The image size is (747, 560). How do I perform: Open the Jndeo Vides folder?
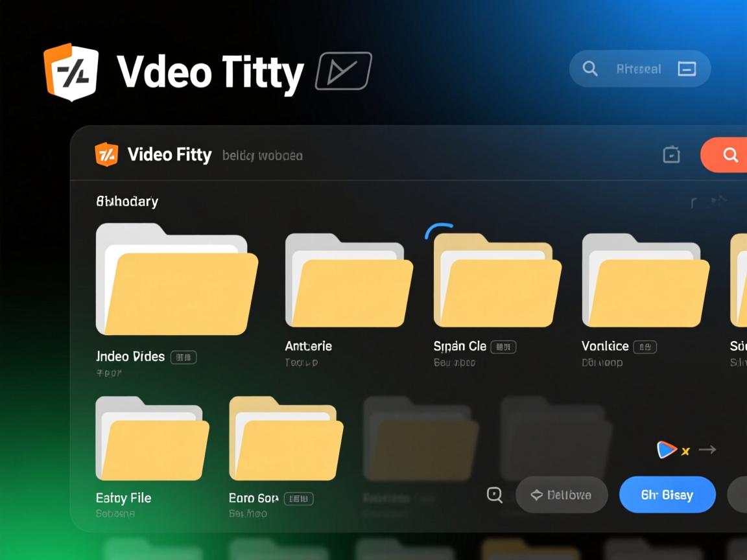[x=176, y=280]
